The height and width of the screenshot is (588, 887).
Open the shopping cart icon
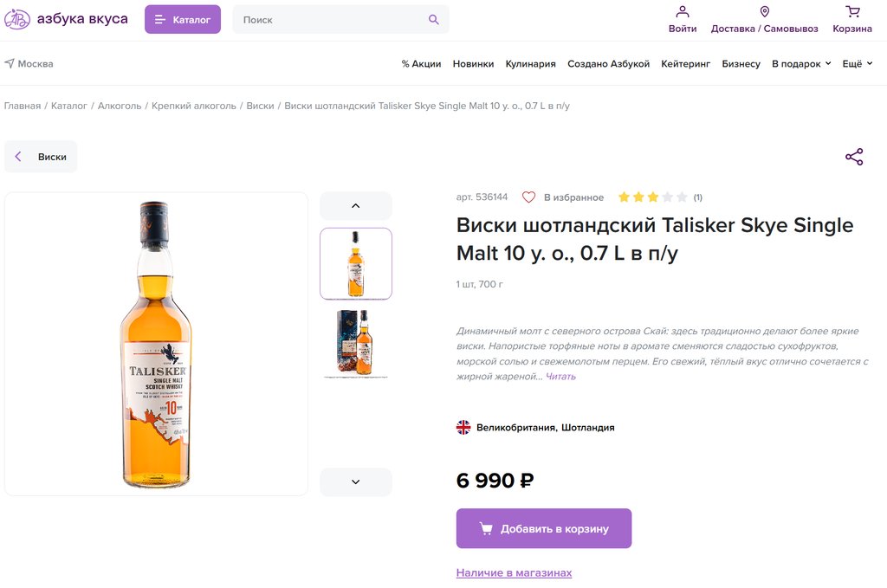click(852, 12)
